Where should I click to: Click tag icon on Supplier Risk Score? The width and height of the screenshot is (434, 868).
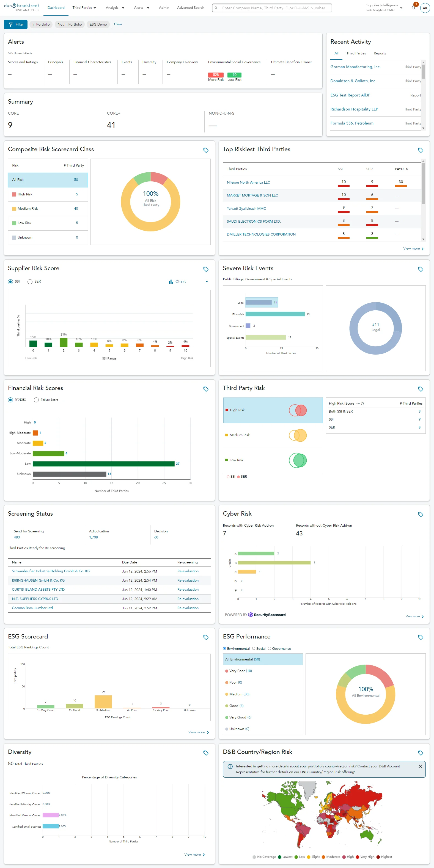pos(206,269)
